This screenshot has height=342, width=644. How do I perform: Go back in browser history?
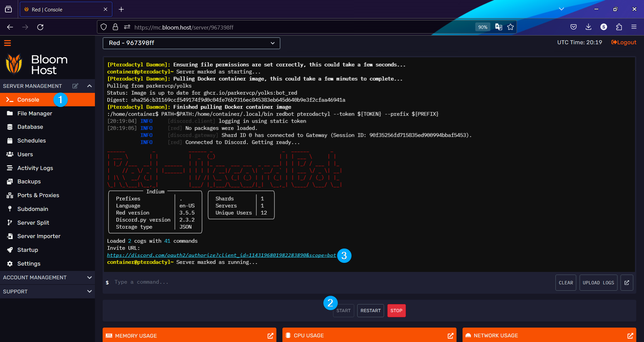[10, 27]
